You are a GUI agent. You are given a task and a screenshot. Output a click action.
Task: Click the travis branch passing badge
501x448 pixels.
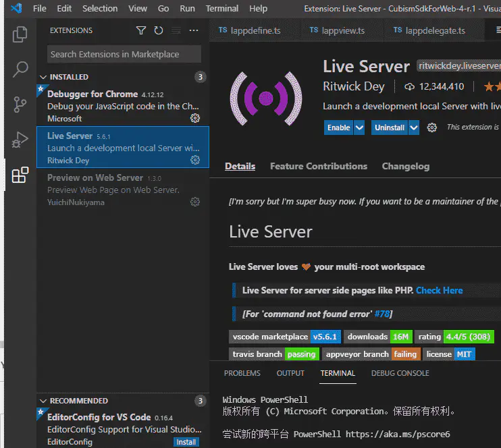(274, 354)
